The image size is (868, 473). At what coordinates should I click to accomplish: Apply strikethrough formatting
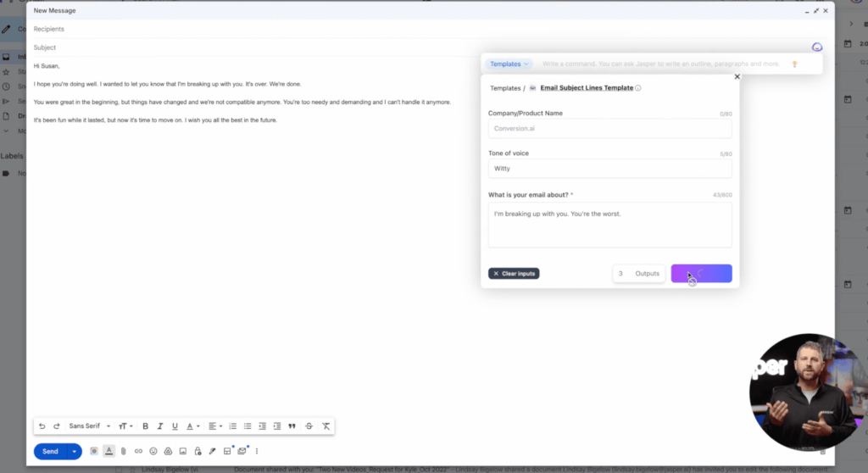[x=309, y=426]
